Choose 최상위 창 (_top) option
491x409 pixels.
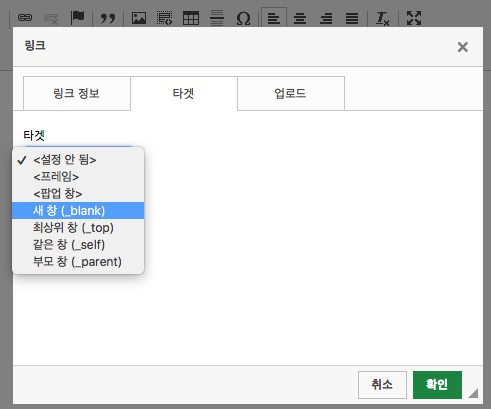(x=78, y=228)
